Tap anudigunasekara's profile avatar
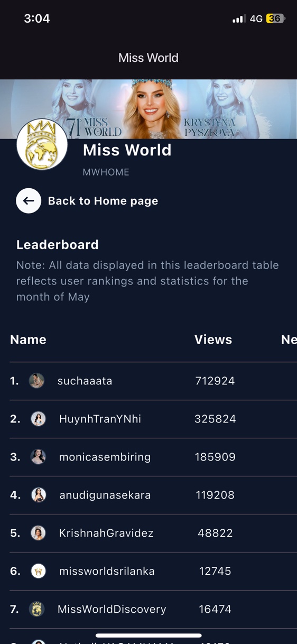 pos(39,495)
